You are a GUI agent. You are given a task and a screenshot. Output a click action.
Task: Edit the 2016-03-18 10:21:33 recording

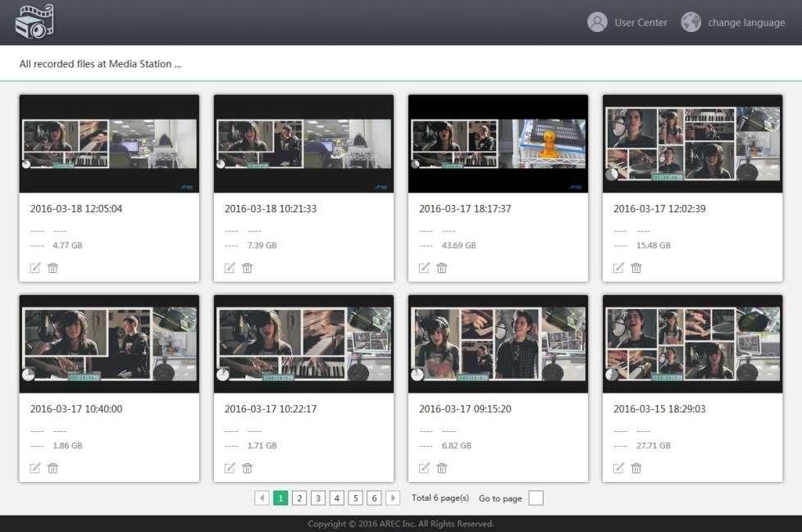pyautogui.click(x=229, y=268)
